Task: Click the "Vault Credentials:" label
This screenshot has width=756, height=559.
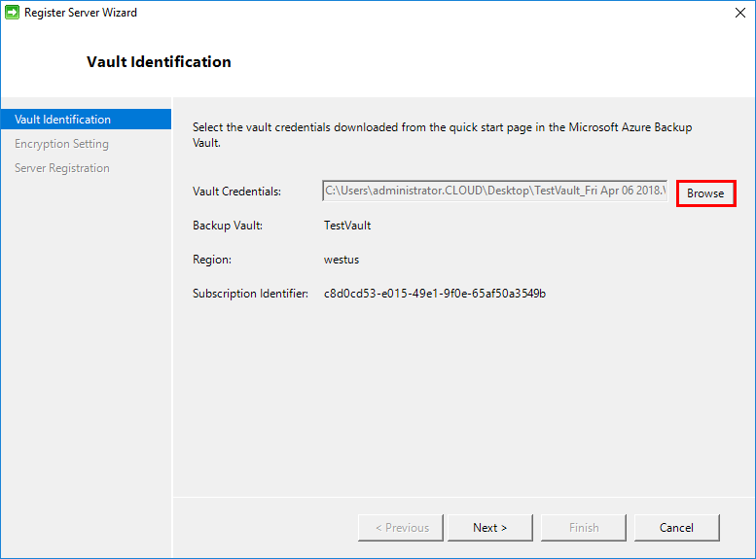Action: (x=236, y=192)
